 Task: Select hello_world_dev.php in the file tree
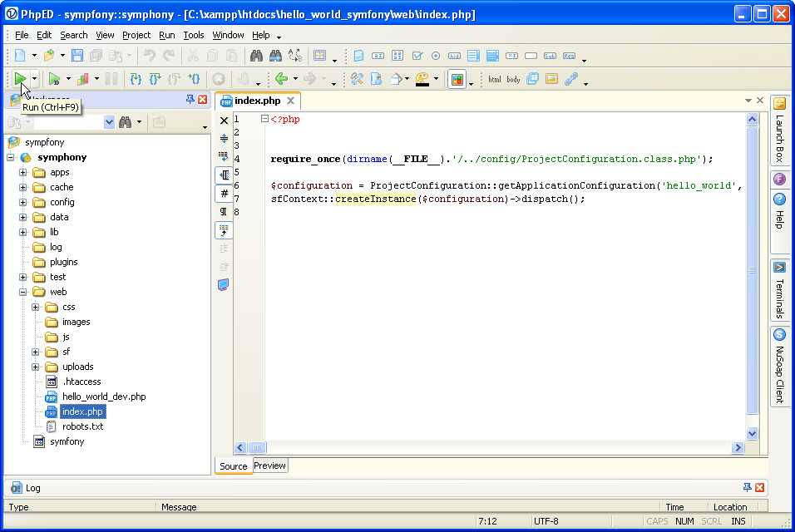[x=104, y=397]
